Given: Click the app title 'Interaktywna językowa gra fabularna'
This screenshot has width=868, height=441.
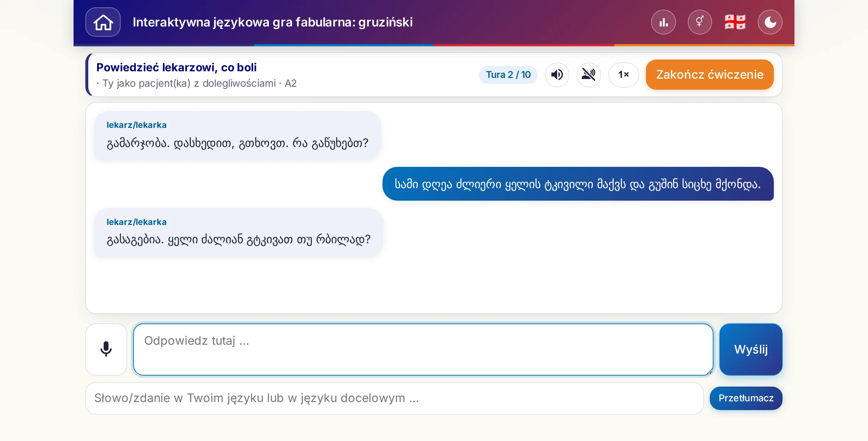Looking at the screenshot, I should tap(273, 22).
